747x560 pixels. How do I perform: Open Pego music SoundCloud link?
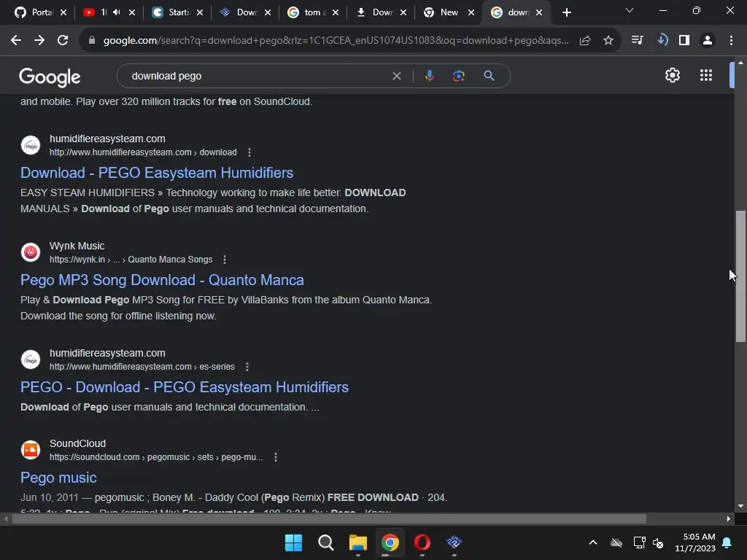click(58, 478)
